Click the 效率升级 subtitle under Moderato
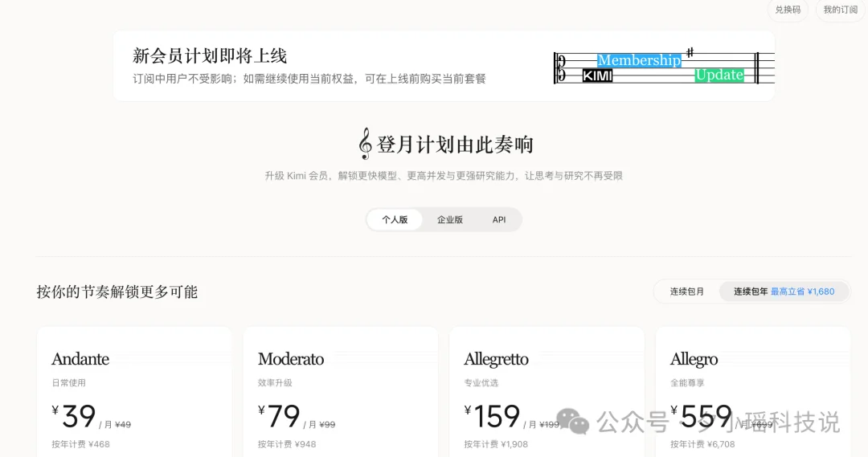Screen dimensions: 868x457 coord(275,383)
